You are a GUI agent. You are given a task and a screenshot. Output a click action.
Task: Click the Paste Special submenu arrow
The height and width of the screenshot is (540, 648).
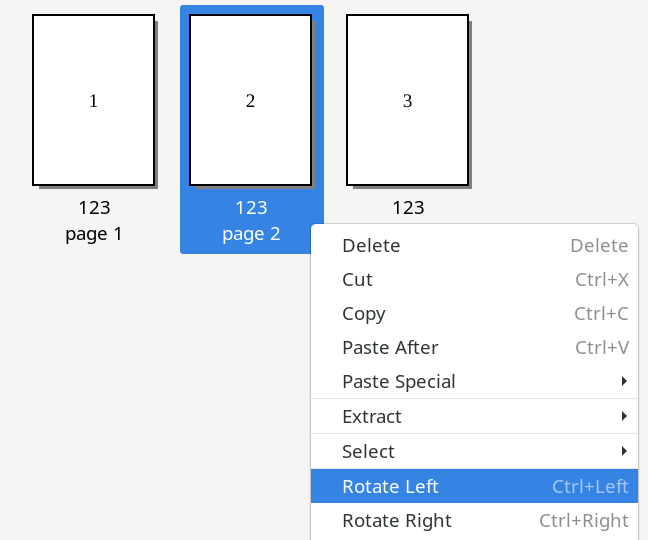click(x=624, y=382)
